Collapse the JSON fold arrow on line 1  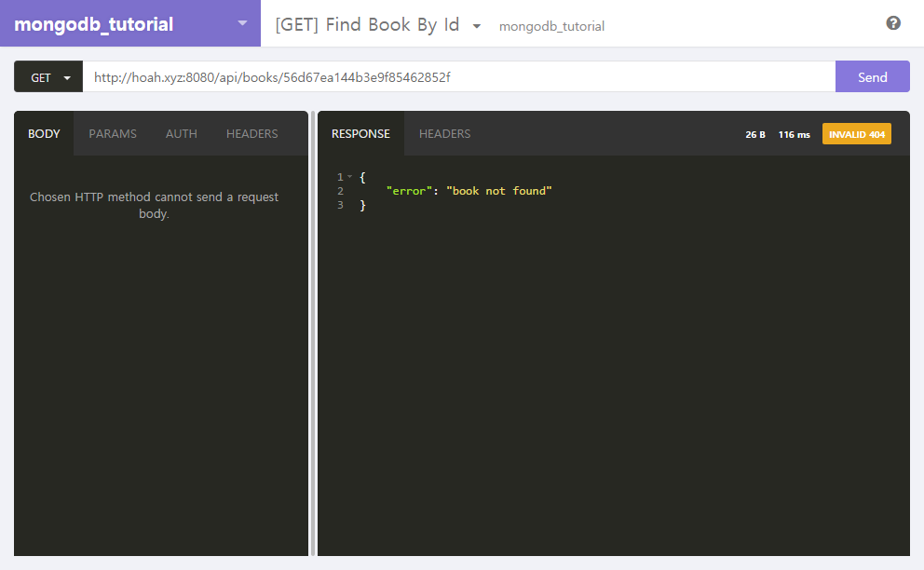pos(350,177)
